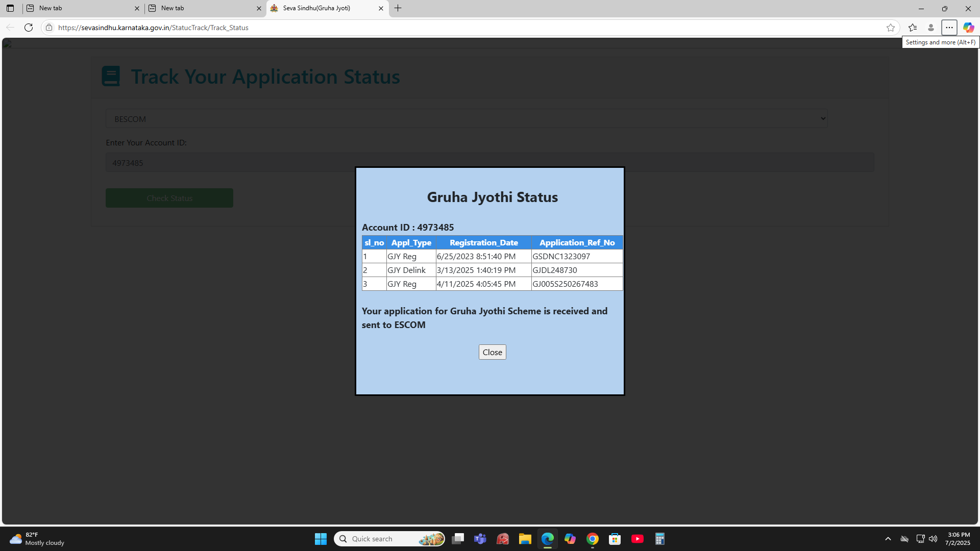Open Calculator from taskbar

[x=660, y=539]
